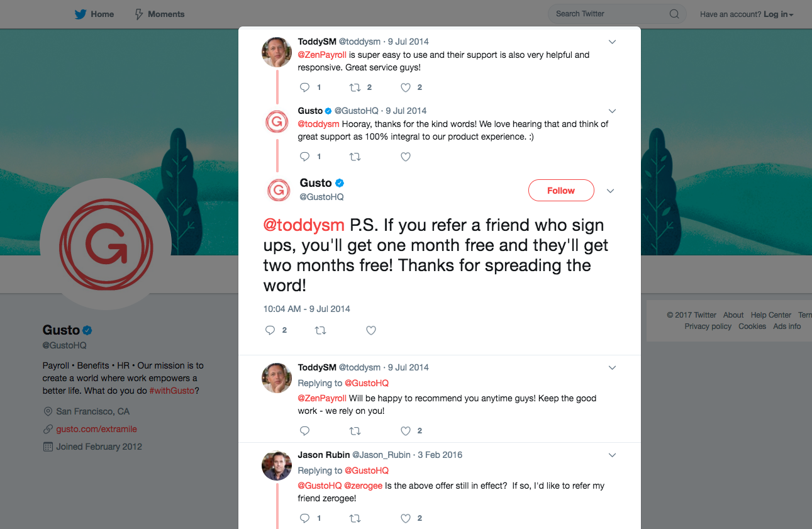812x529 pixels.
Task: Retweet the main Gusto referral tweet
Action: (x=321, y=330)
